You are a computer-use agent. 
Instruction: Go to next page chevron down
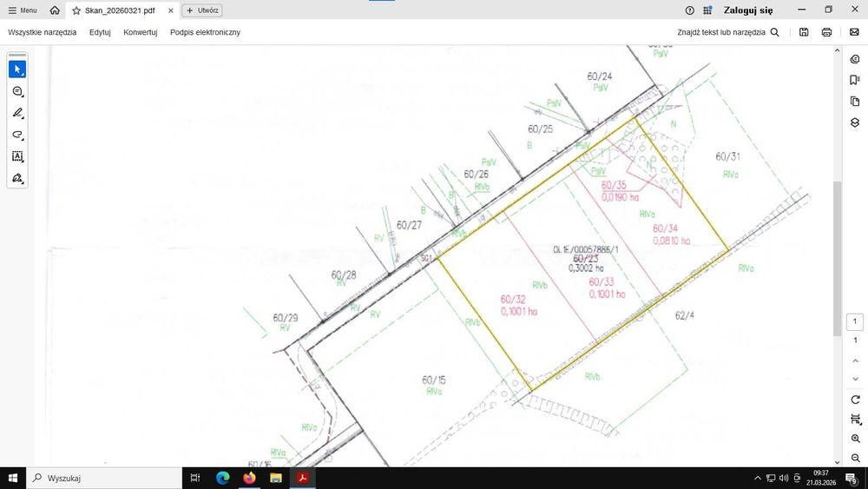point(855,379)
